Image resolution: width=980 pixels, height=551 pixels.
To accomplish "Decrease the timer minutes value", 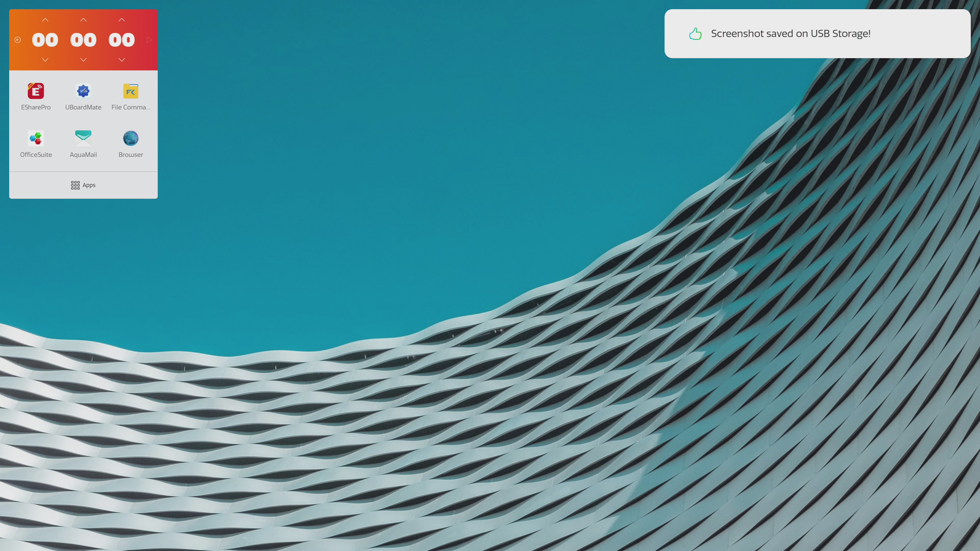I will tap(83, 60).
